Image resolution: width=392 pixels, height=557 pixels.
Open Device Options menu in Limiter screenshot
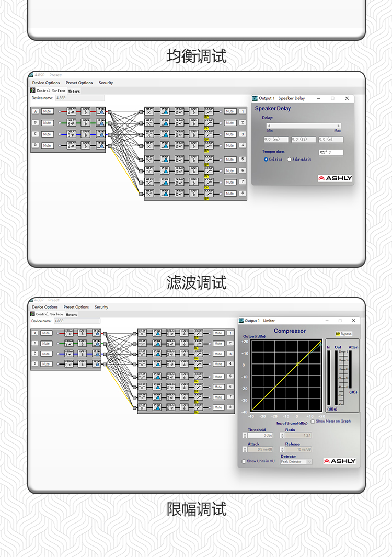pos(45,307)
